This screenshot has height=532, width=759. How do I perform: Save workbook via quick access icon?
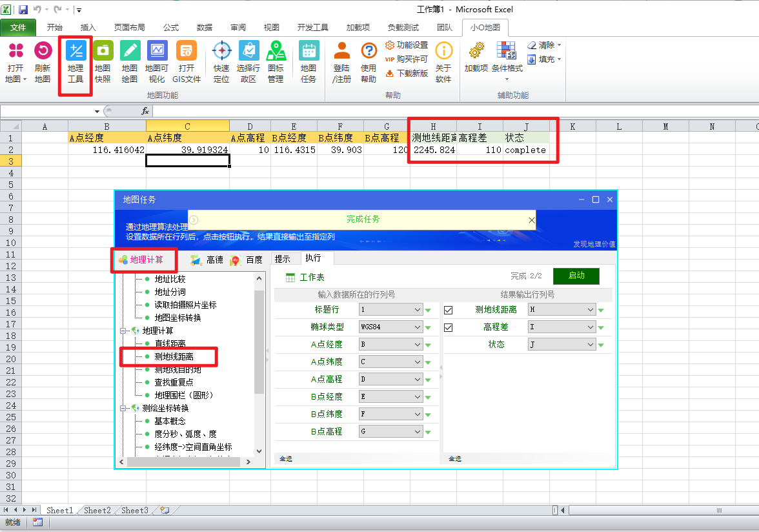(23, 9)
